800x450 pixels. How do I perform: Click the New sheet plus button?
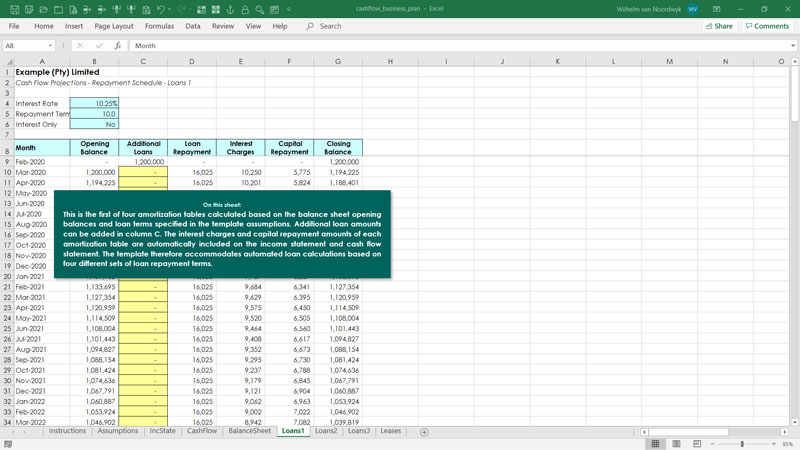click(x=424, y=432)
